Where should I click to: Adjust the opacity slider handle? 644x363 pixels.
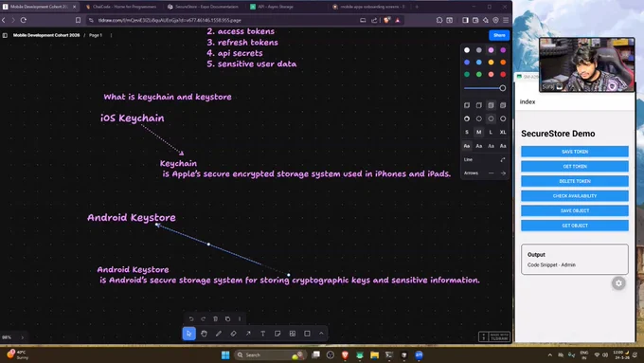pos(503,88)
